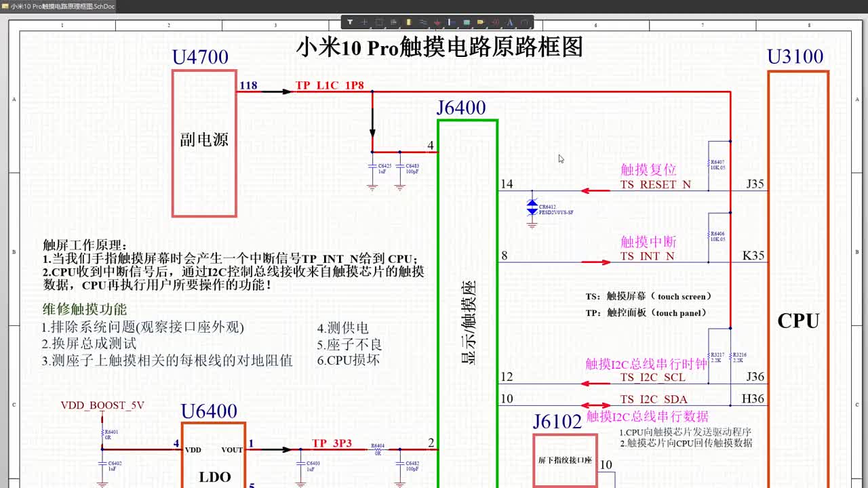Viewport: 868px width, 488px height.
Task: Select capacitor C6482 100pF
Action: tap(408, 466)
